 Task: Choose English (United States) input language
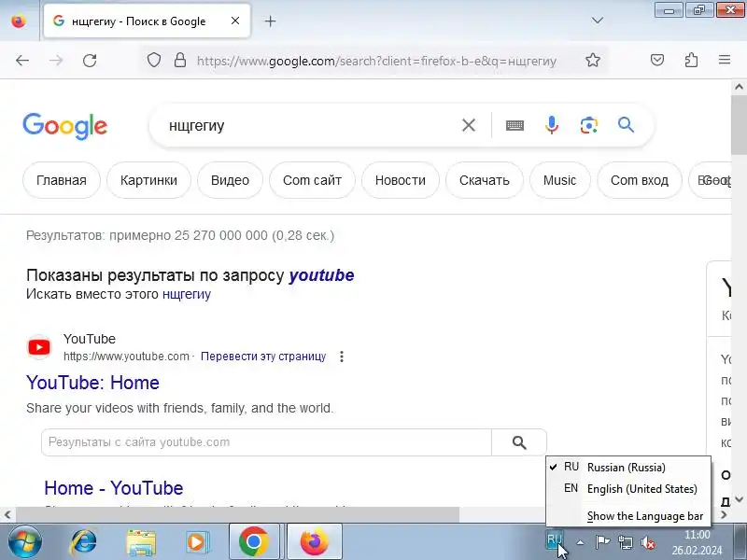(627, 488)
